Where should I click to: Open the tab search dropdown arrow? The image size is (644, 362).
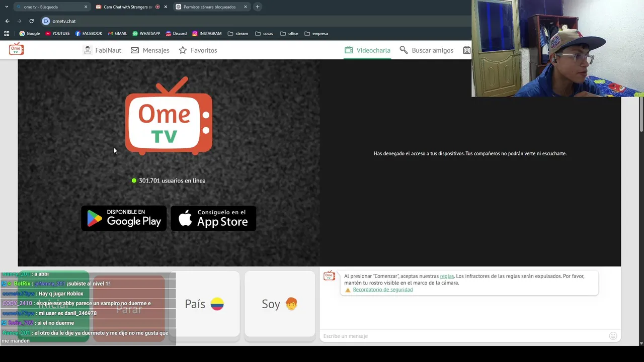point(7,7)
